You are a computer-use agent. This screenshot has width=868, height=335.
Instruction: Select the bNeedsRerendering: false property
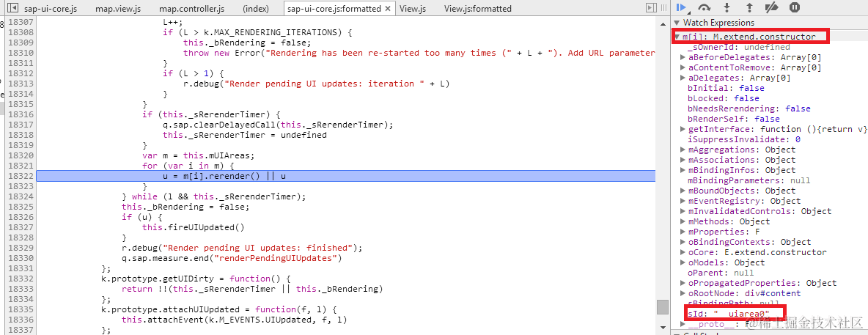point(749,108)
